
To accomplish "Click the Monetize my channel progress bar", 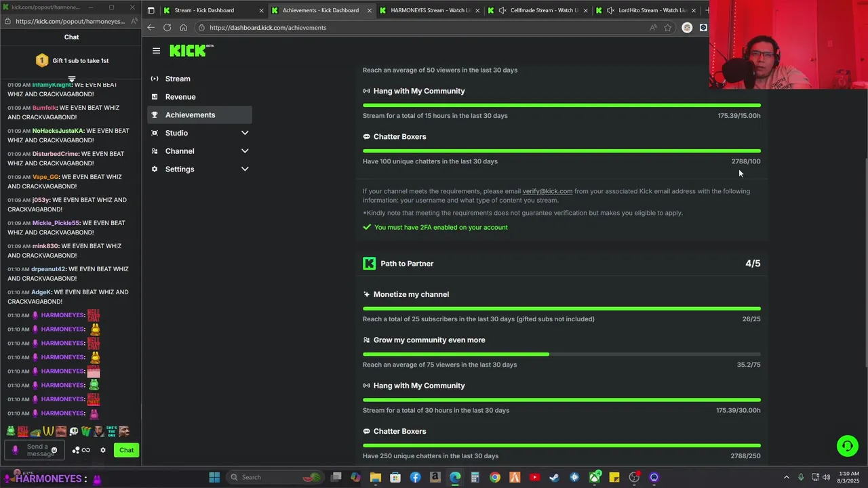I will [561, 308].
